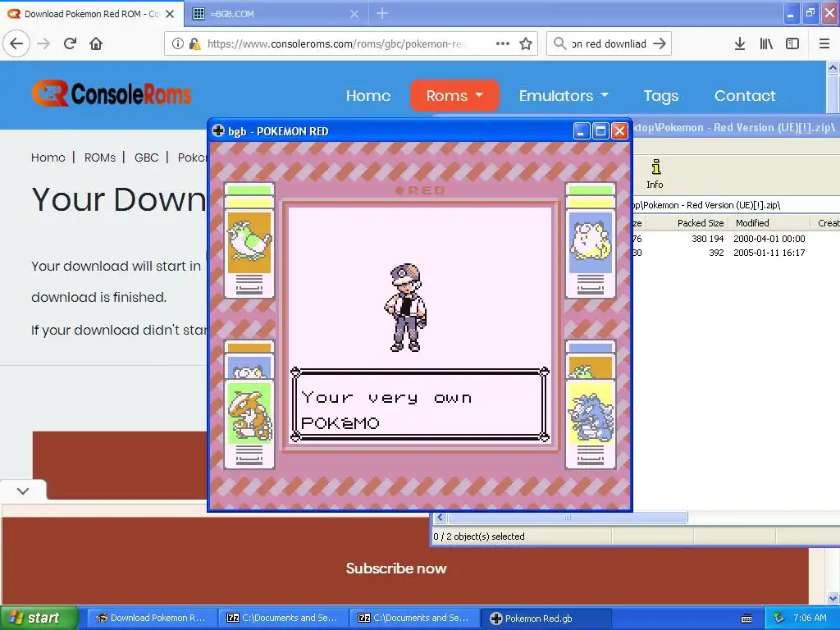
Task: Maximize the bgb Pokemon Red window
Action: (x=600, y=130)
